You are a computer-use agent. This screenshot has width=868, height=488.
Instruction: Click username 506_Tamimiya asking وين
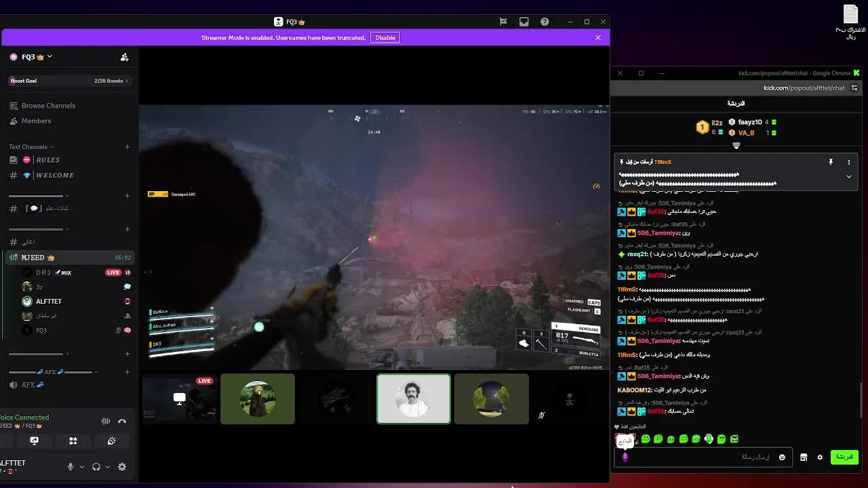[x=659, y=233]
